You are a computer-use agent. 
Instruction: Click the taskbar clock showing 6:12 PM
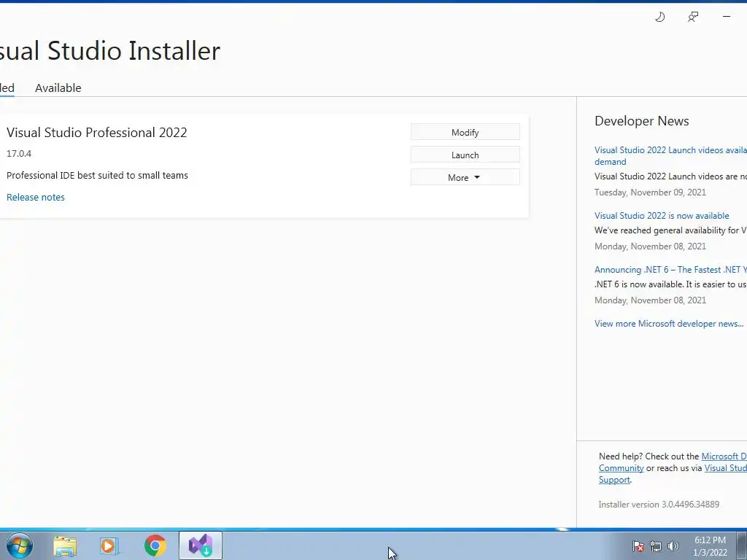tap(710, 546)
